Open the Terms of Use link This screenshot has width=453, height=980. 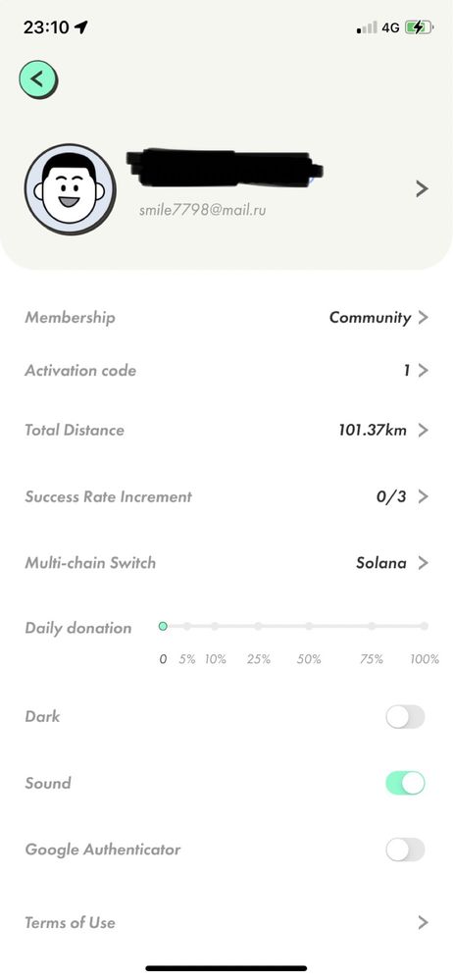pos(226,922)
